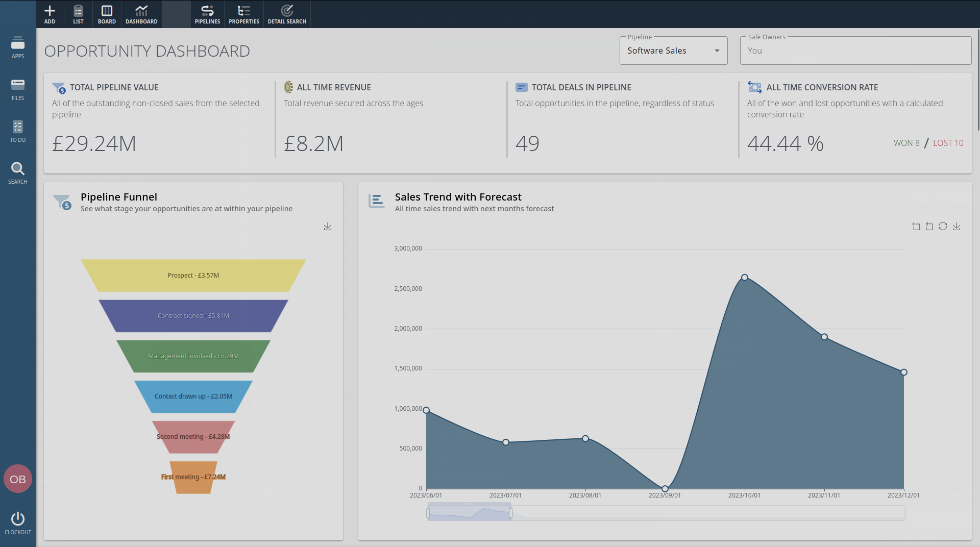
Task: Open the To Do sidebar section
Action: tap(18, 131)
